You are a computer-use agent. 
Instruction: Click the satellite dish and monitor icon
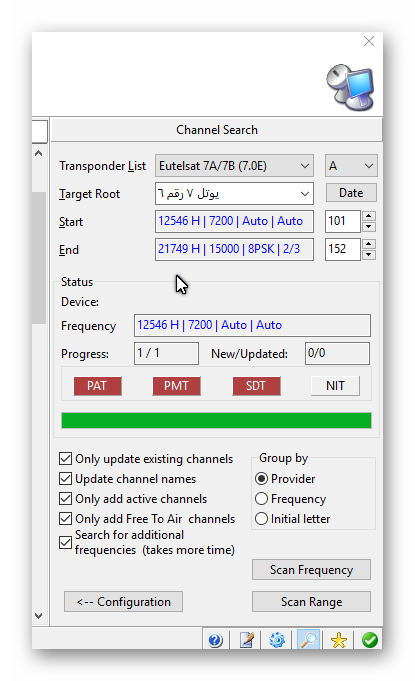point(350,87)
